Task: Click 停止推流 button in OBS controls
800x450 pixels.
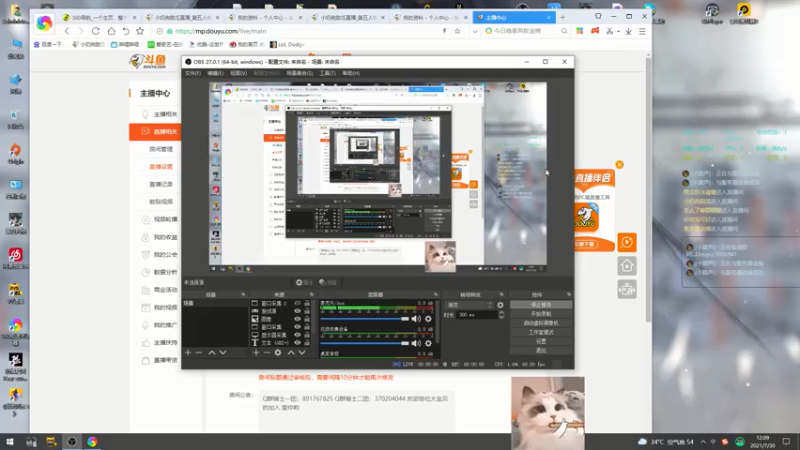Action: pyautogui.click(x=541, y=305)
